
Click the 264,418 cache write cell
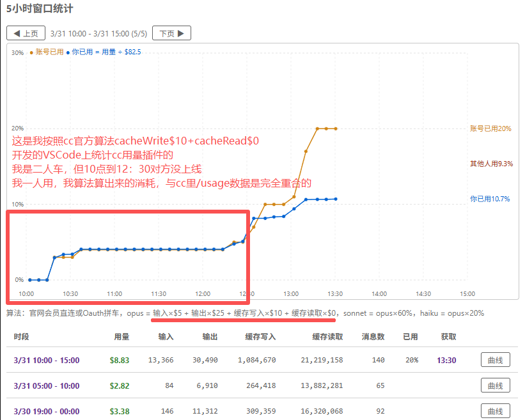tap(261, 385)
